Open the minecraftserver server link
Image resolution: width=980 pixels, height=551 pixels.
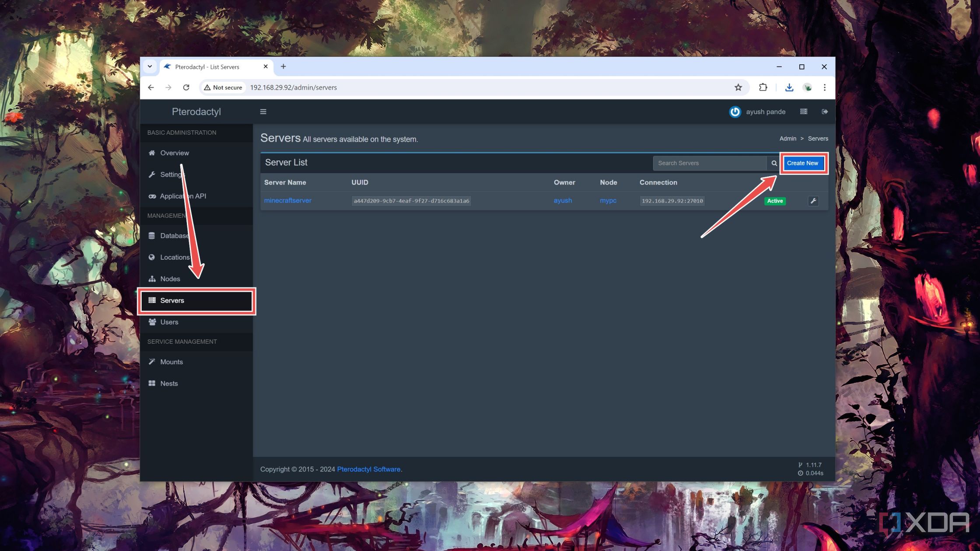tap(287, 201)
